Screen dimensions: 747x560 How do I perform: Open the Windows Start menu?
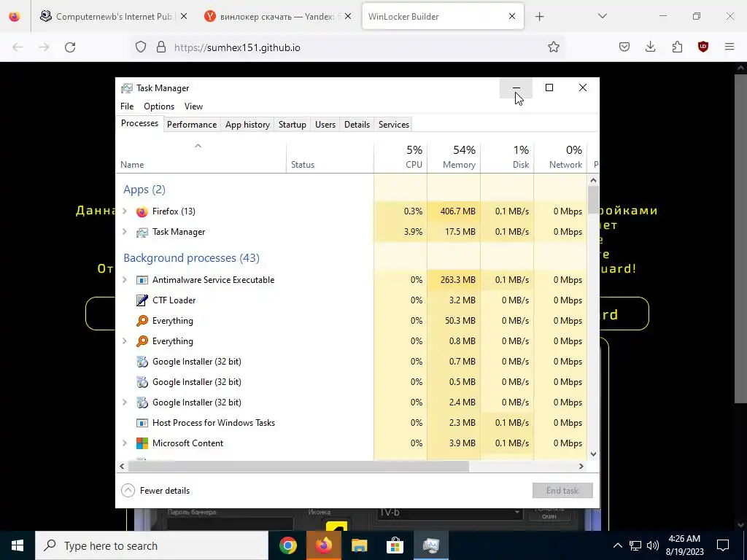click(x=18, y=545)
